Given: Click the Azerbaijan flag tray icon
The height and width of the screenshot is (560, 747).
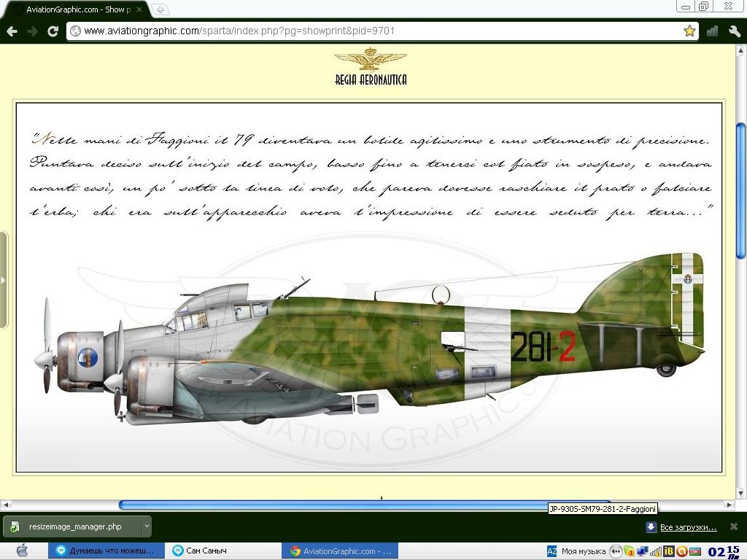Looking at the screenshot, I should [694, 552].
